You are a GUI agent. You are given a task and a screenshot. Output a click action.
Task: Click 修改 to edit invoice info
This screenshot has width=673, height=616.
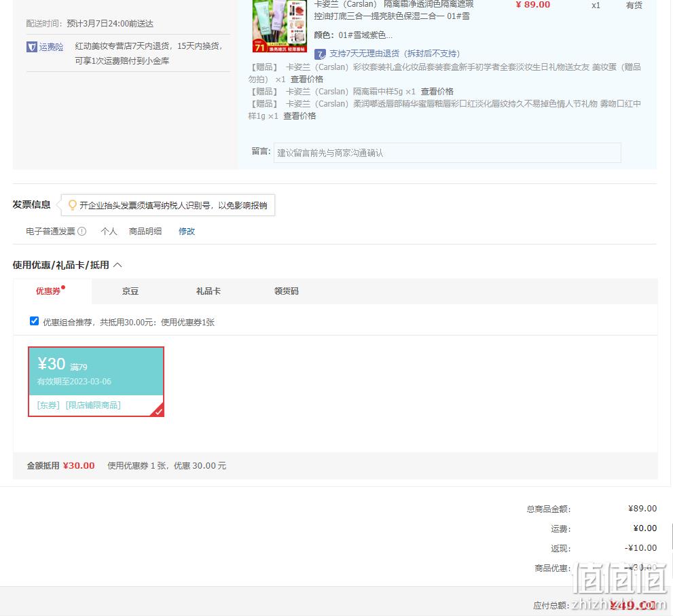click(187, 232)
